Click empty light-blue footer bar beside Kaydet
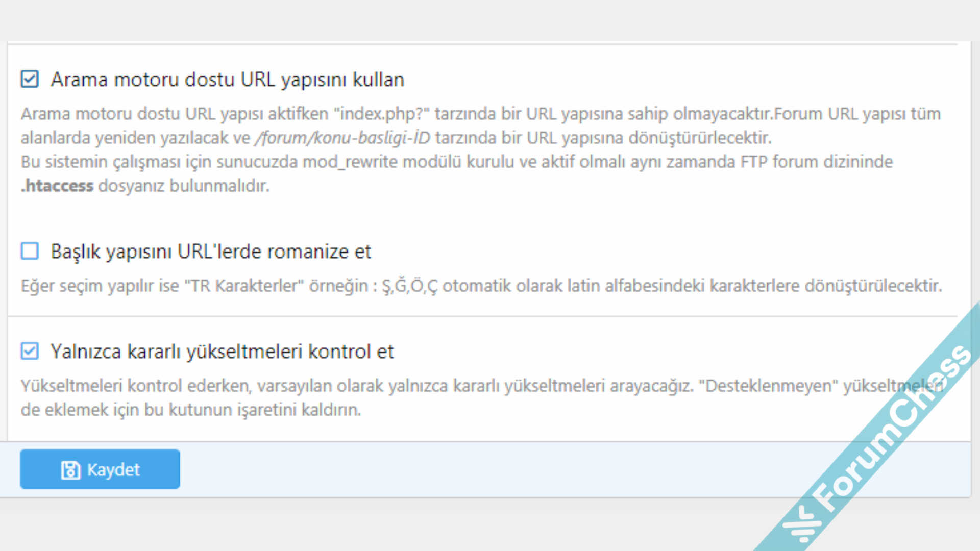Image resolution: width=980 pixels, height=551 pixels. (510, 469)
